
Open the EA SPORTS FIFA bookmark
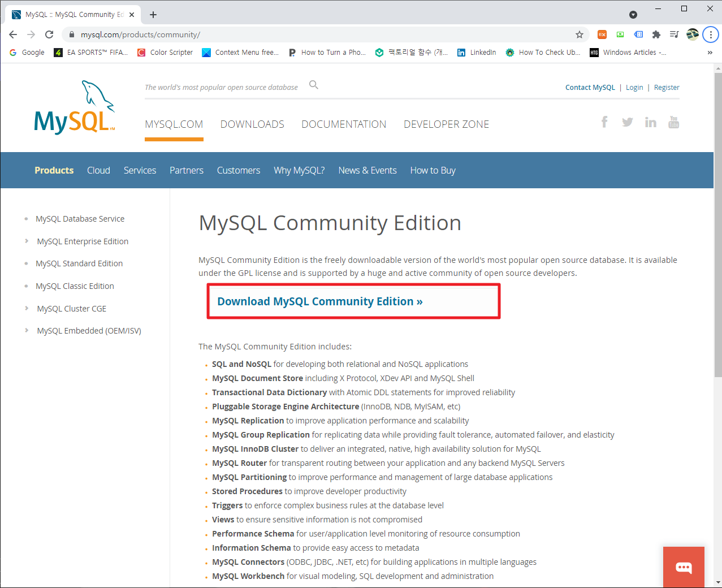tap(91, 53)
